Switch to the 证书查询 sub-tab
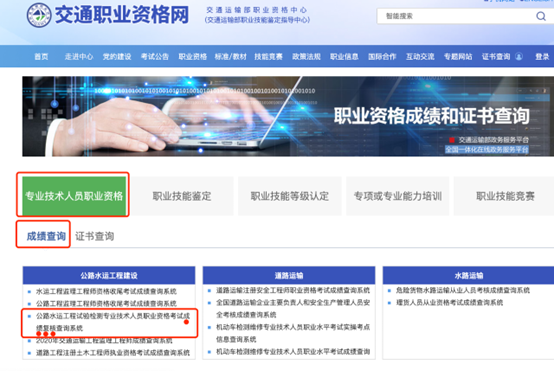The image size is (554, 371). [95, 236]
